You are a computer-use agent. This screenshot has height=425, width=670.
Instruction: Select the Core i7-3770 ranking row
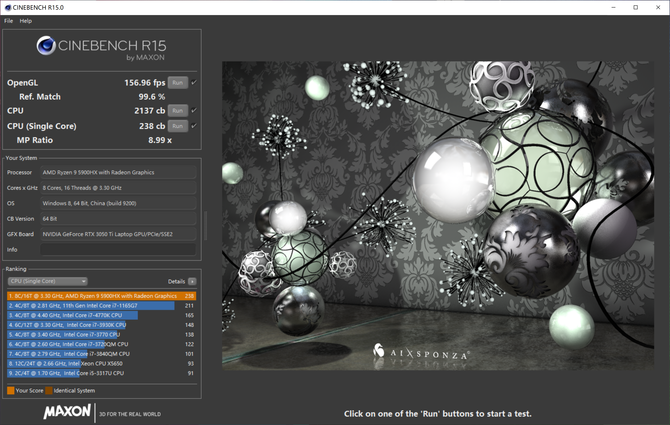[x=102, y=334]
